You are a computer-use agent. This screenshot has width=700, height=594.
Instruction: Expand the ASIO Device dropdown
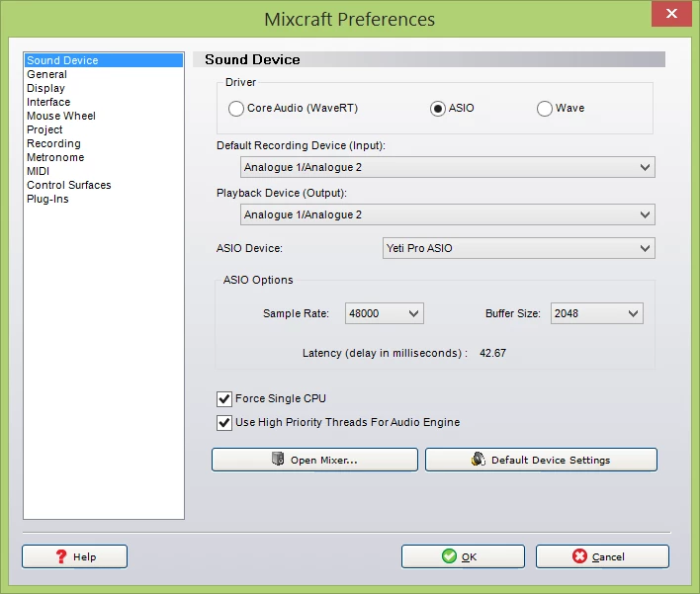[x=519, y=248]
